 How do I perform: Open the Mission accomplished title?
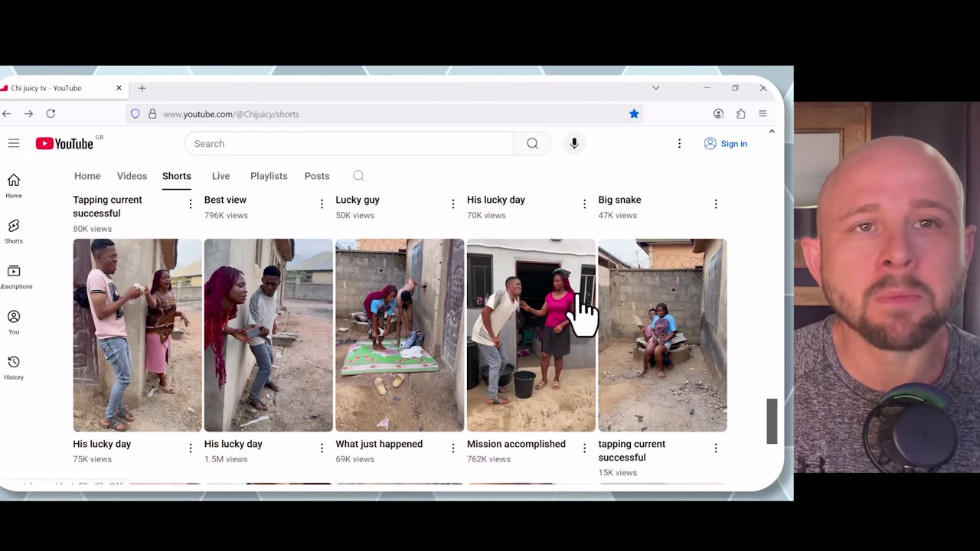pos(516,444)
